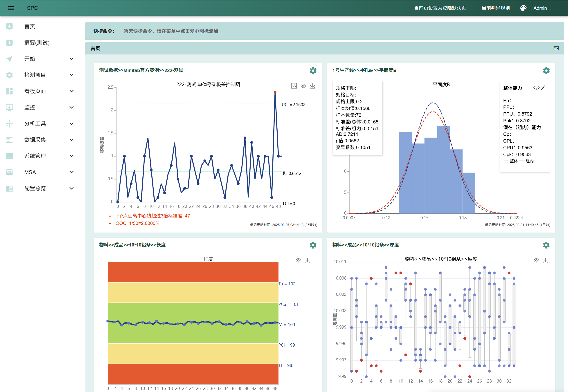
Task: Download the 222-测试 control chart
Action: (x=312, y=86)
